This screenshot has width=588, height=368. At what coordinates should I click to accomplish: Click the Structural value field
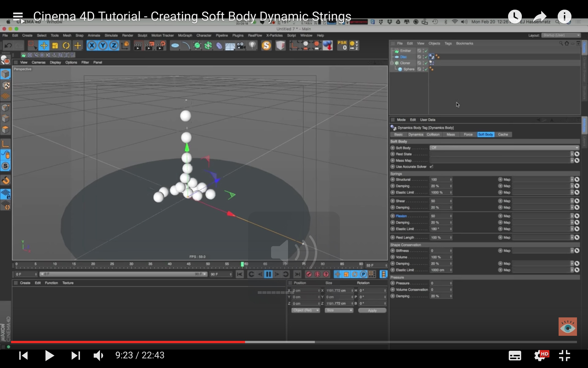(439, 179)
